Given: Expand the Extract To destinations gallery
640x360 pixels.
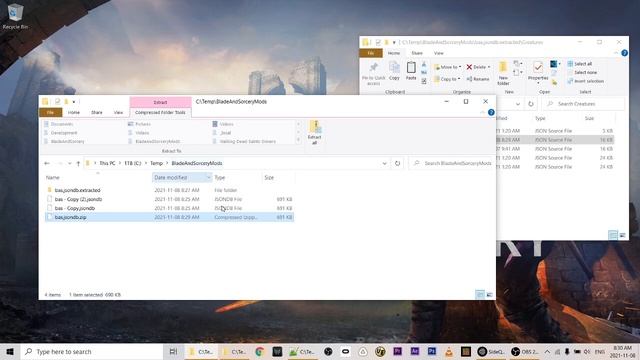Looking at the screenshot, I should coord(299,140).
